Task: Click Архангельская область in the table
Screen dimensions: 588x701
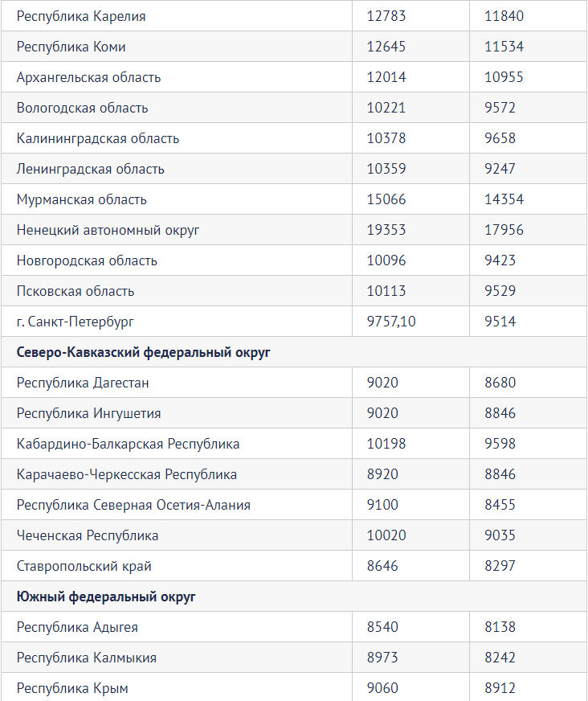Action: (x=88, y=77)
